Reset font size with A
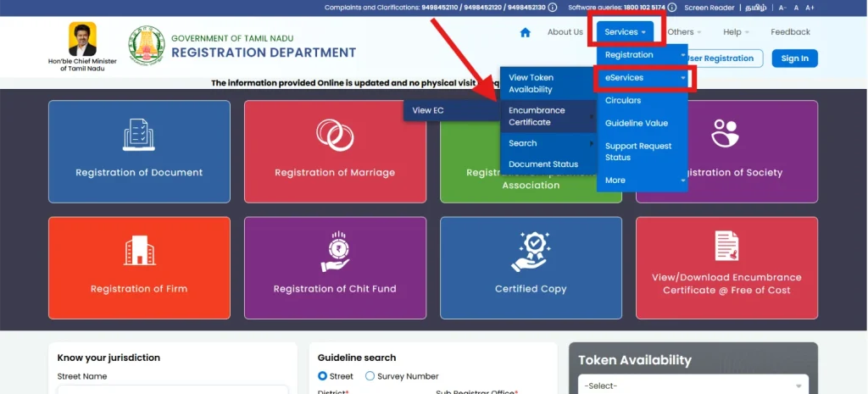 796,8
